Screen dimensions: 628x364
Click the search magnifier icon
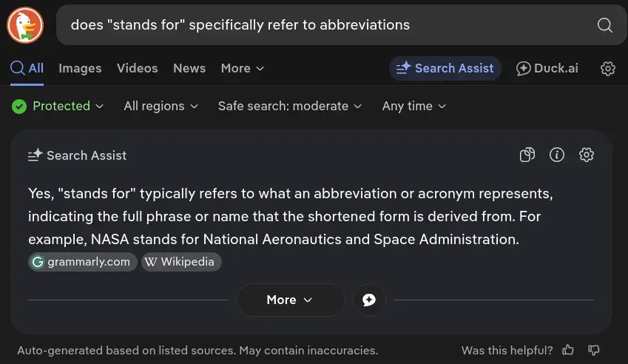604,25
